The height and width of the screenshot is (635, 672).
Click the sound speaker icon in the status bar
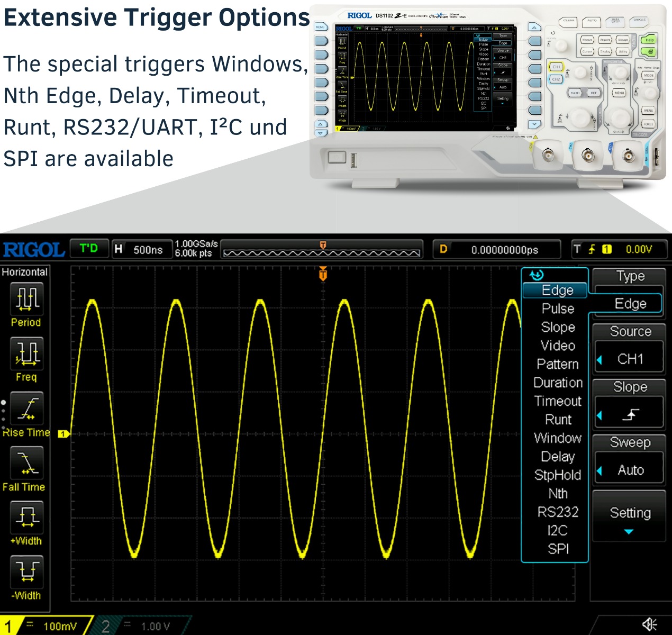point(650,624)
